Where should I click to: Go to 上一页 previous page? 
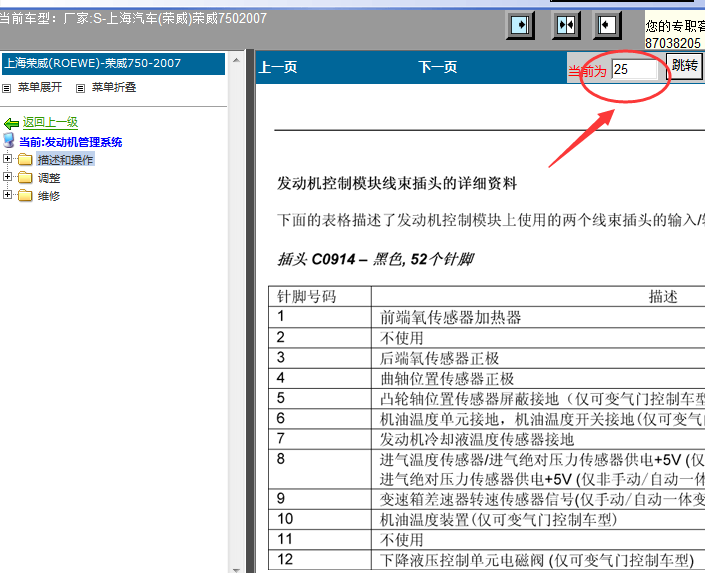pos(278,67)
